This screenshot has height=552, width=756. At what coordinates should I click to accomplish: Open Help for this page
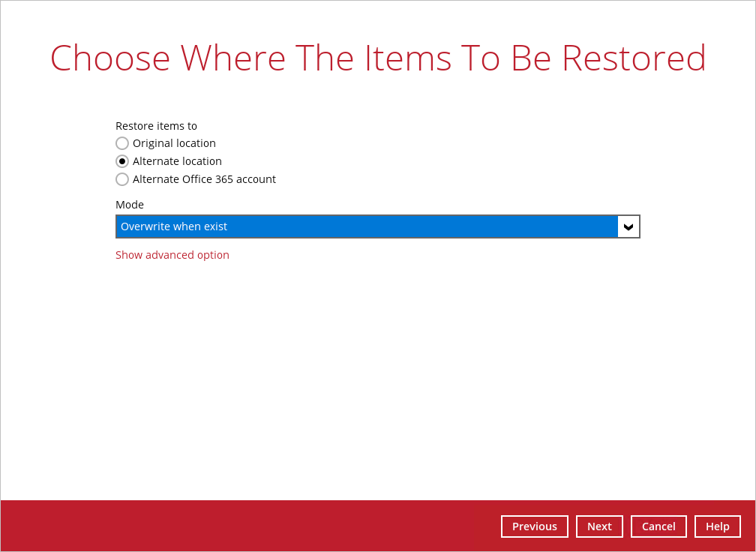click(718, 526)
